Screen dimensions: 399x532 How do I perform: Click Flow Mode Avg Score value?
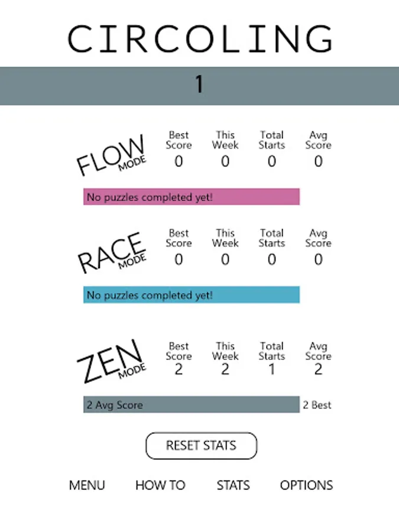click(x=318, y=161)
